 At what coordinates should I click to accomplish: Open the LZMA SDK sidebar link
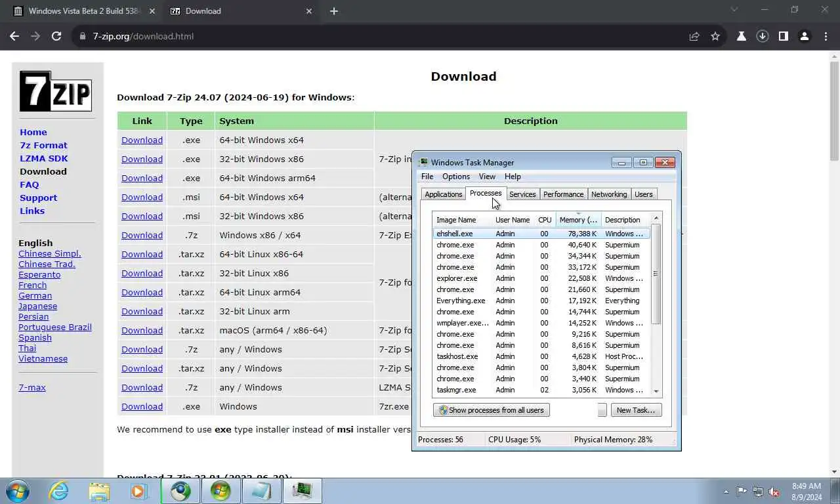tap(44, 158)
